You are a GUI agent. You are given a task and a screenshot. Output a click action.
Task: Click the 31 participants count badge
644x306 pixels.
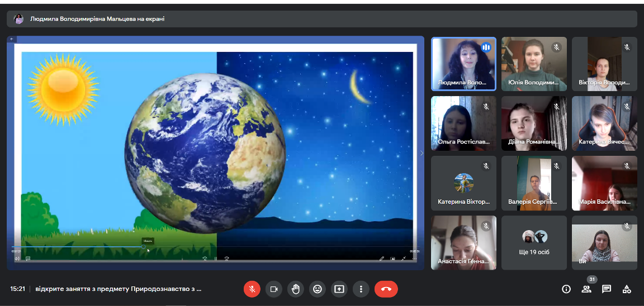pos(592,279)
